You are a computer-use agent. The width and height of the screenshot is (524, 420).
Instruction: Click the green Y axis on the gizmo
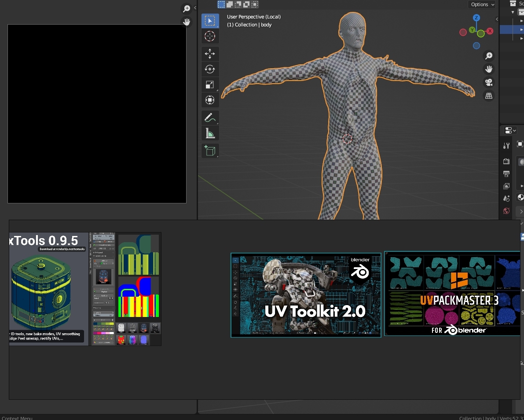[472, 30]
